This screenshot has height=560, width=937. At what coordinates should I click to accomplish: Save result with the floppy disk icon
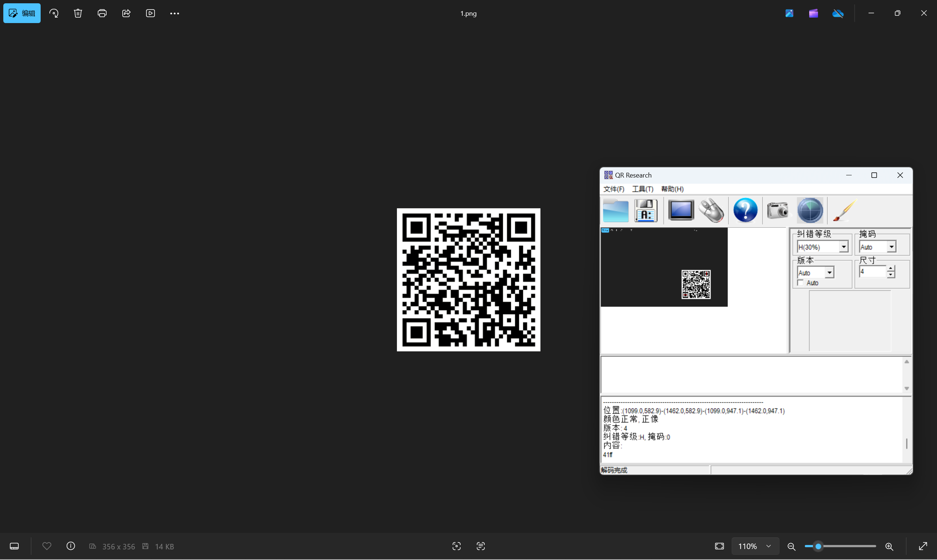646,210
